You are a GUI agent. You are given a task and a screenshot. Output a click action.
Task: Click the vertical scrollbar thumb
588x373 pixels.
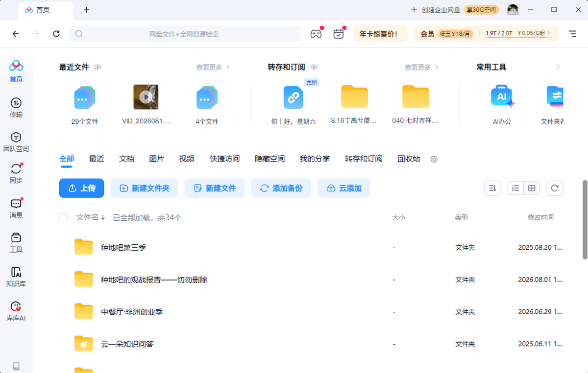[585, 219]
